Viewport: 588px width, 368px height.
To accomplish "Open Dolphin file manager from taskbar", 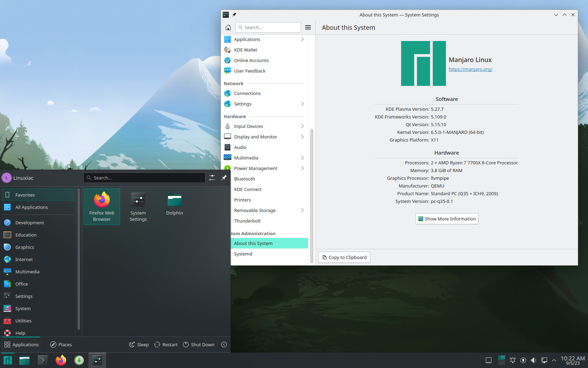I will coord(24,360).
